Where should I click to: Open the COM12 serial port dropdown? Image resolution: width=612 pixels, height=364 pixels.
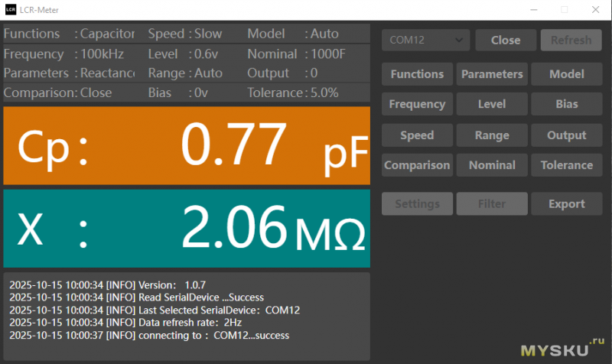point(425,40)
